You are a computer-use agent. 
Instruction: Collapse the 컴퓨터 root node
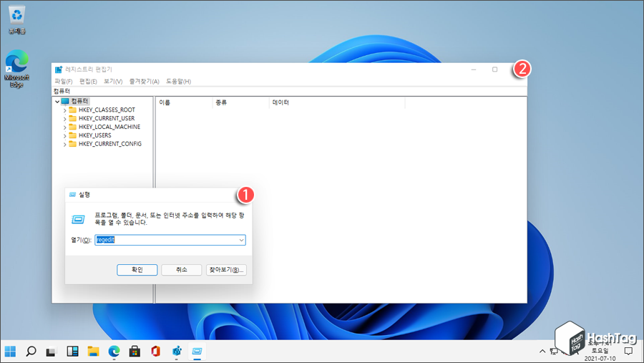57,101
